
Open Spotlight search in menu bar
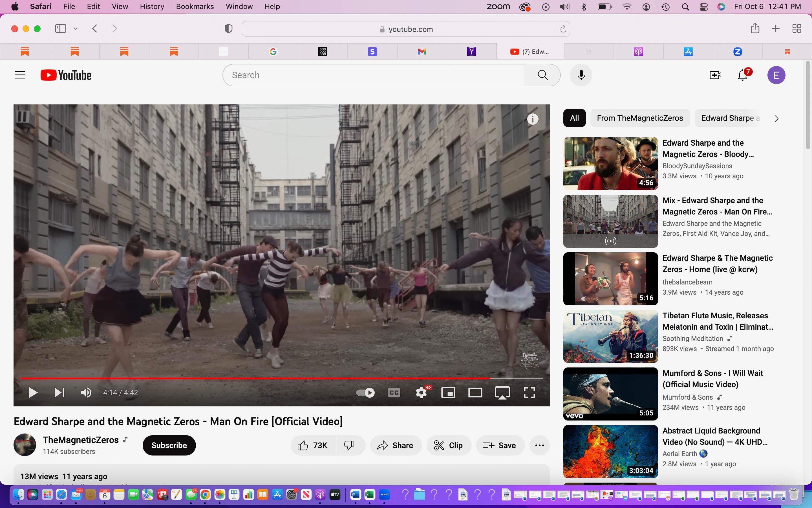[x=685, y=7]
